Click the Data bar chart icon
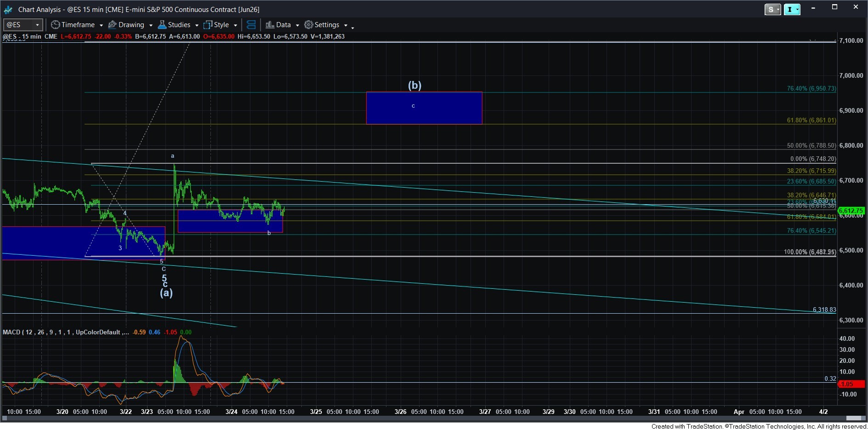Screen dimensions: 868x430 tap(270, 25)
